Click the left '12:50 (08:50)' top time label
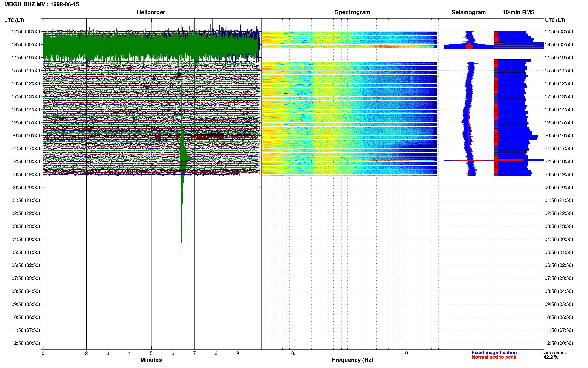The width and height of the screenshot is (588, 368). point(26,31)
